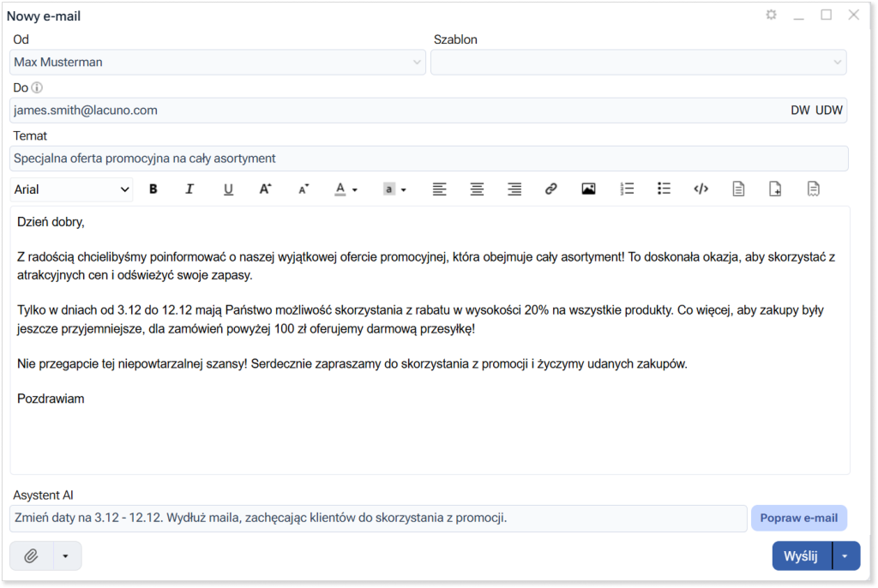Expand the send options arrow beside Wyślij
This screenshot has width=878, height=588.
(846, 556)
